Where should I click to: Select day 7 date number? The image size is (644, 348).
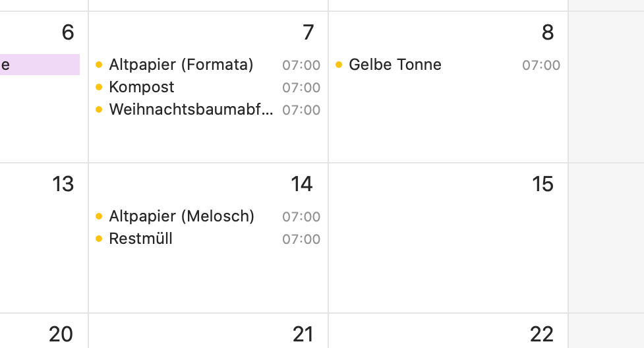pos(308,32)
